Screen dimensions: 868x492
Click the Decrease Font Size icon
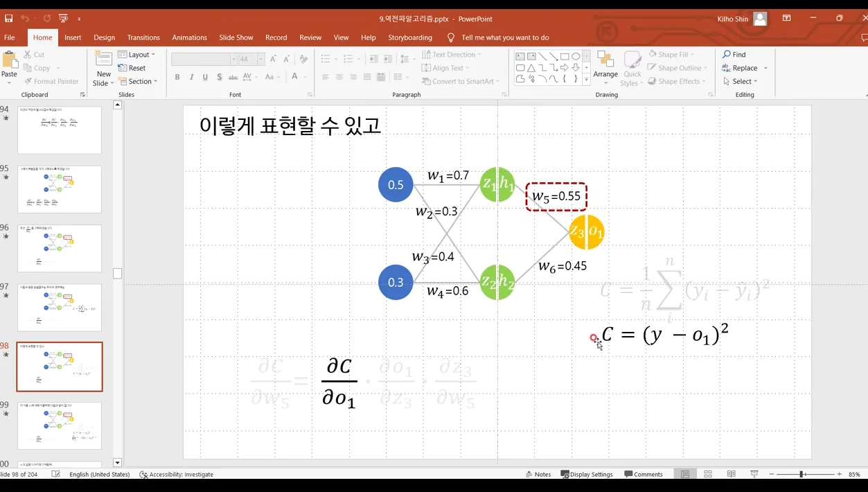pos(287,60)
